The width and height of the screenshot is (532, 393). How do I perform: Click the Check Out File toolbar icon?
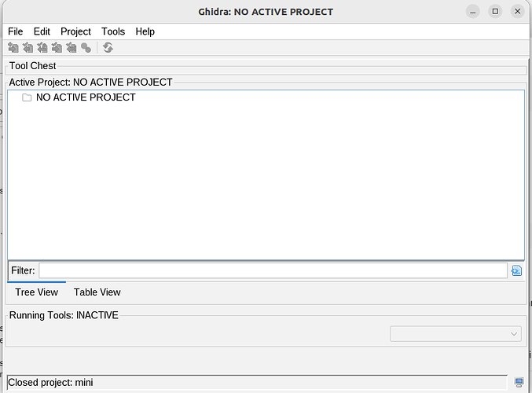tap(28, 47)
